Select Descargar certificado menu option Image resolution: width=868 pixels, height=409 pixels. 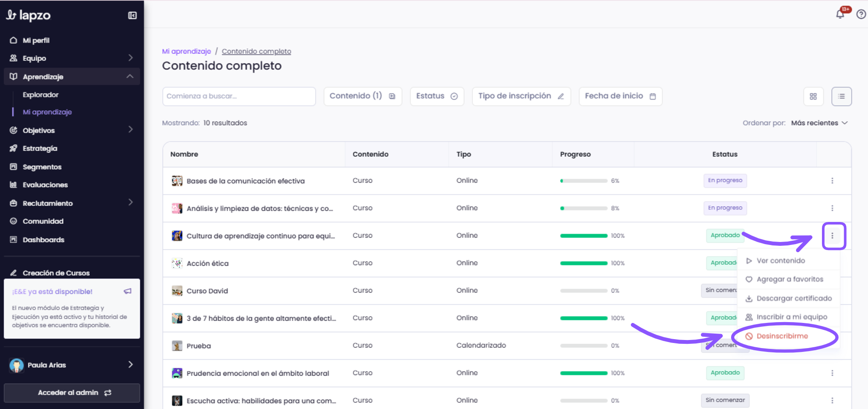788,299
